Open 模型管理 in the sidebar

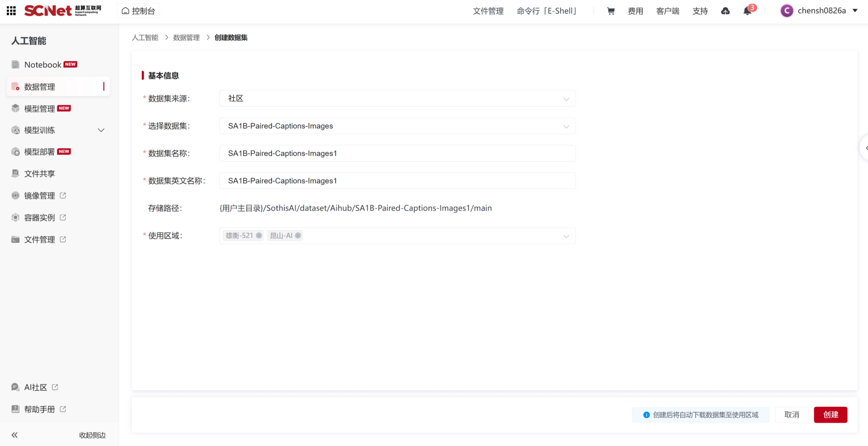click(x=39, y=108)
